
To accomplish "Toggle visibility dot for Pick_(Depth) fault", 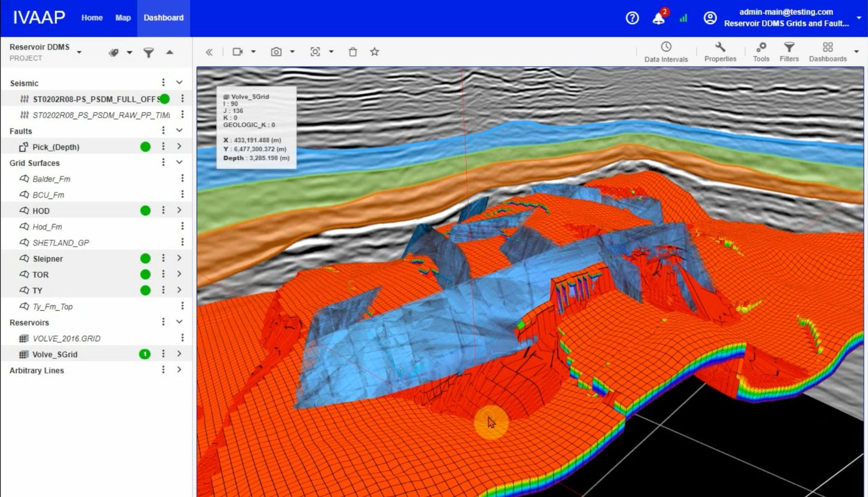I will point(145,146).
